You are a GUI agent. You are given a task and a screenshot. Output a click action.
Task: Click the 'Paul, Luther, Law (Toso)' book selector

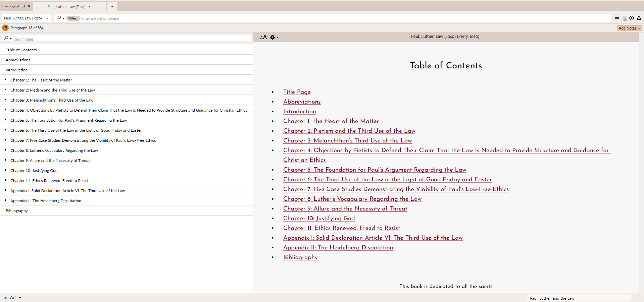tap(23, 18)
